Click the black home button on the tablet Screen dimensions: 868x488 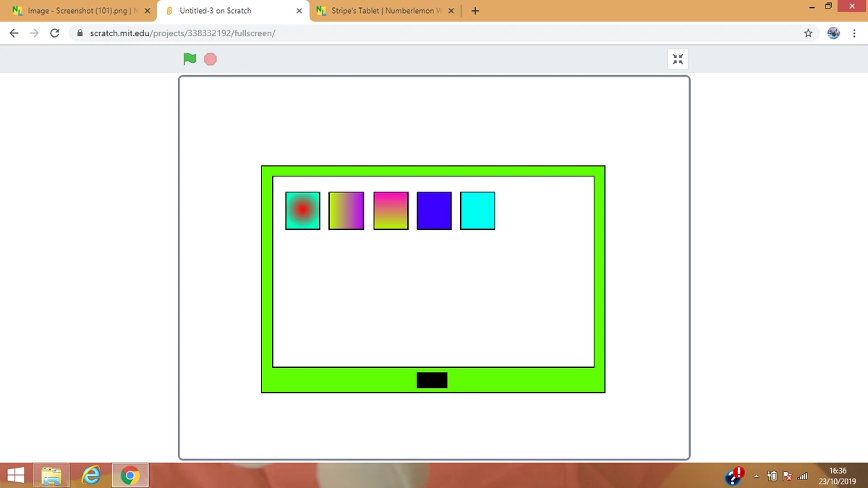[x=432, y=380]
